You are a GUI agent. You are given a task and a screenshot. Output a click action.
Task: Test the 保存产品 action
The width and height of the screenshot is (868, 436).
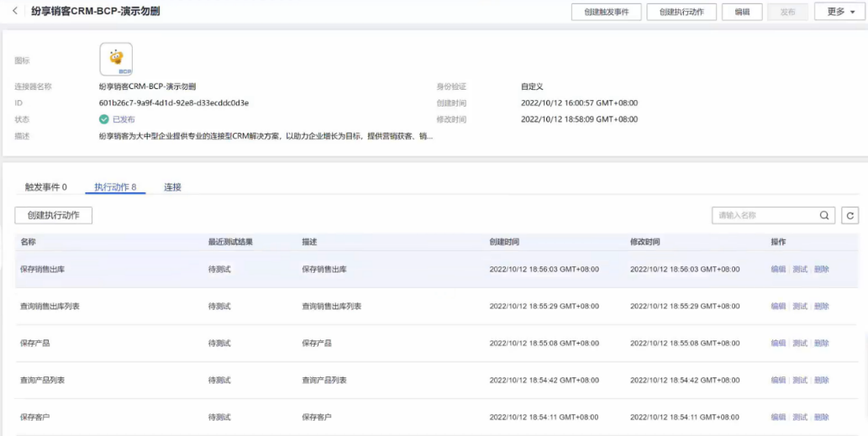click(800, 343)
